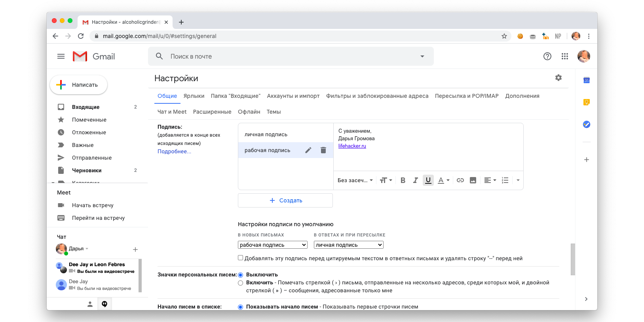
Task: Click the insert link icon in signature toolbar
Action: tap(460, 180)
